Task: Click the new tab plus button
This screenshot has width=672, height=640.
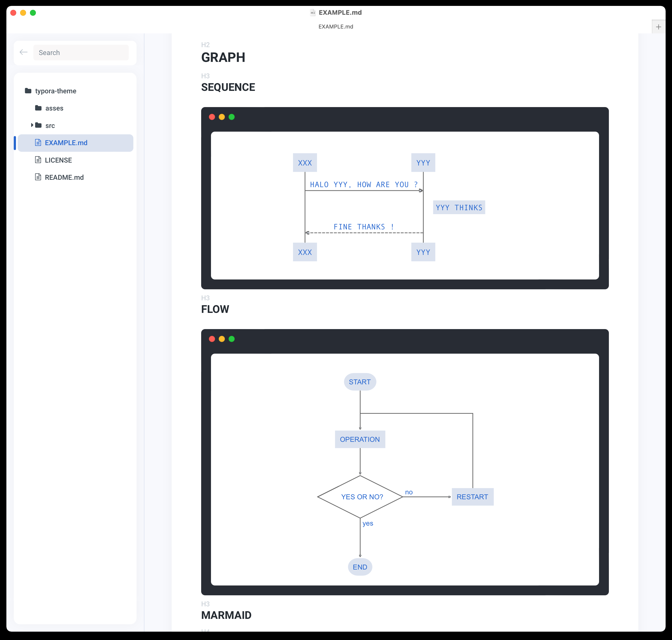Action: coord(658,26)
